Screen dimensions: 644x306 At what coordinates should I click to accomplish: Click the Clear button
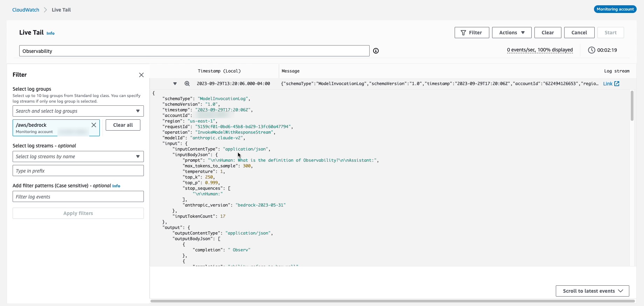(548, 33)
